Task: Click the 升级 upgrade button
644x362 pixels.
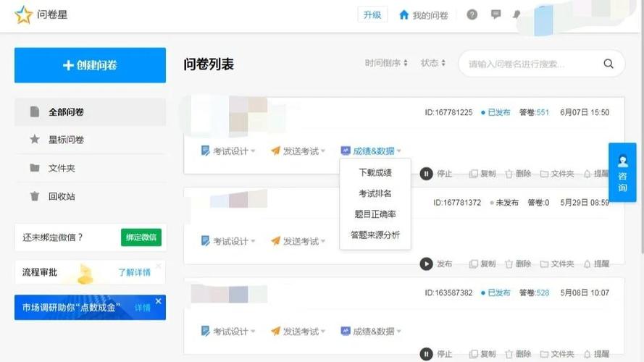Action: point(372,14)
